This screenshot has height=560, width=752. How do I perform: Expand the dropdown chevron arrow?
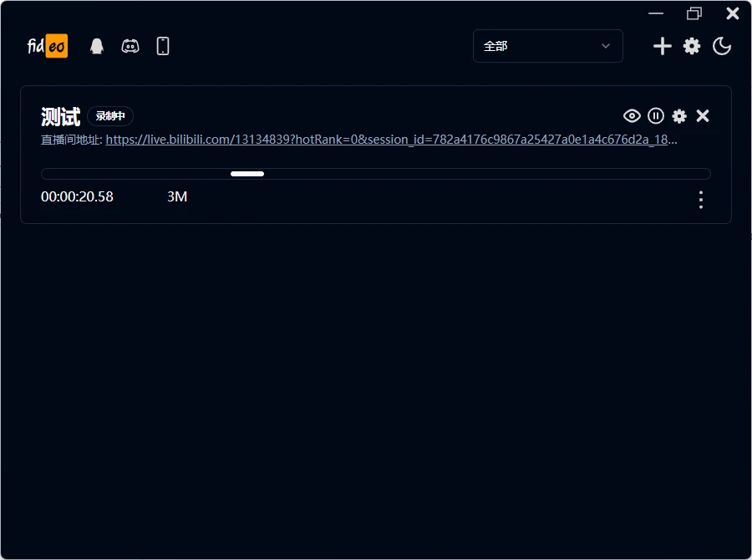coord(606,46)
